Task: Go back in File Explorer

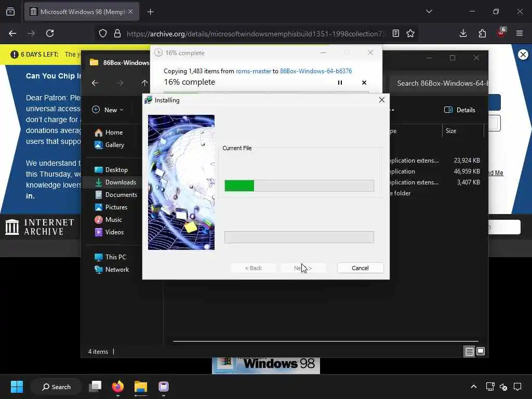Action: click(x=95, y=83)
